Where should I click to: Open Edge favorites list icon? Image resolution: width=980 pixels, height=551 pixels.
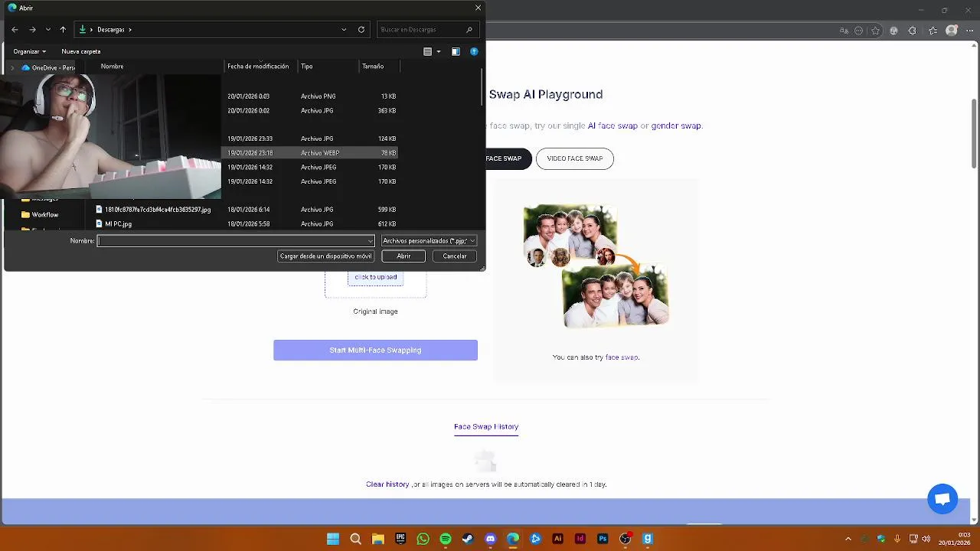click(x=933, y=31)
